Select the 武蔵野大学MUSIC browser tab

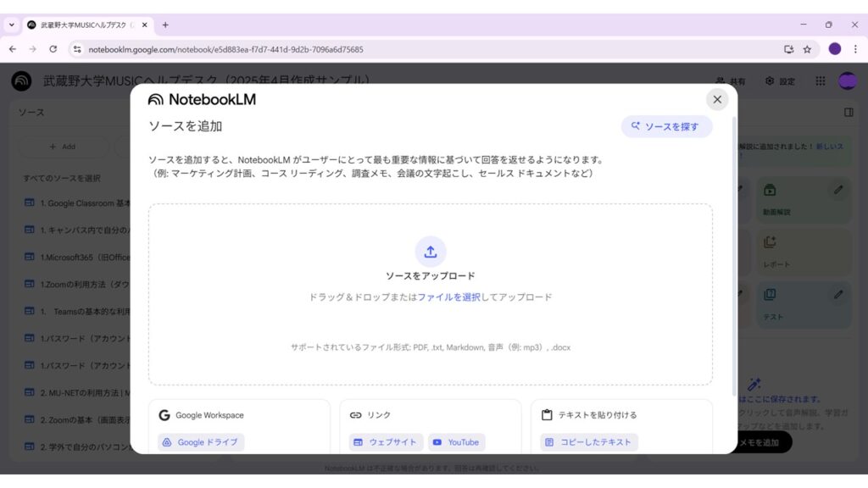tap(85, 25)
